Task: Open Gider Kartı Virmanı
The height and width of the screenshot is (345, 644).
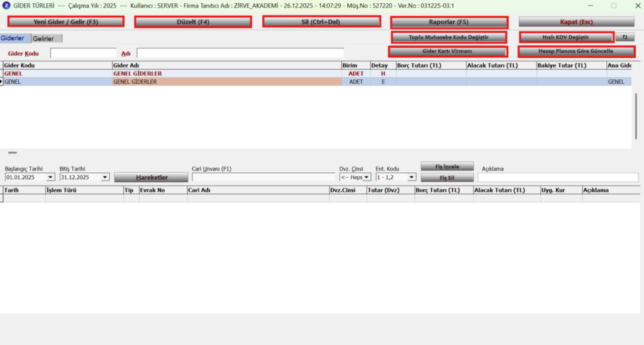Action: click(448, 52)
